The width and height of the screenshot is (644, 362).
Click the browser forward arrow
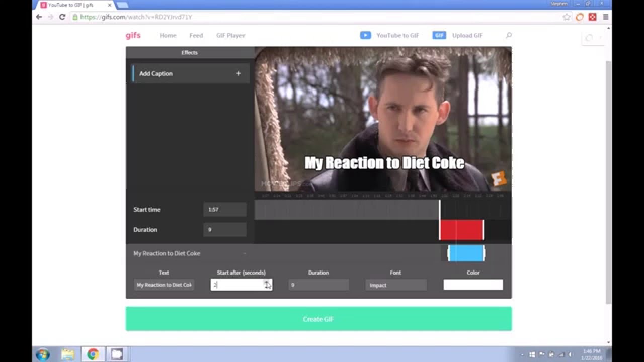tap(51, 17)
